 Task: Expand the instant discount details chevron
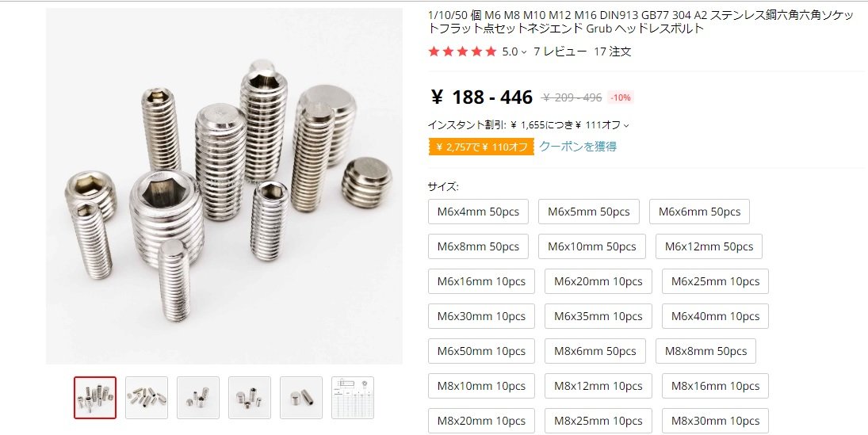(x=626, y=126)
